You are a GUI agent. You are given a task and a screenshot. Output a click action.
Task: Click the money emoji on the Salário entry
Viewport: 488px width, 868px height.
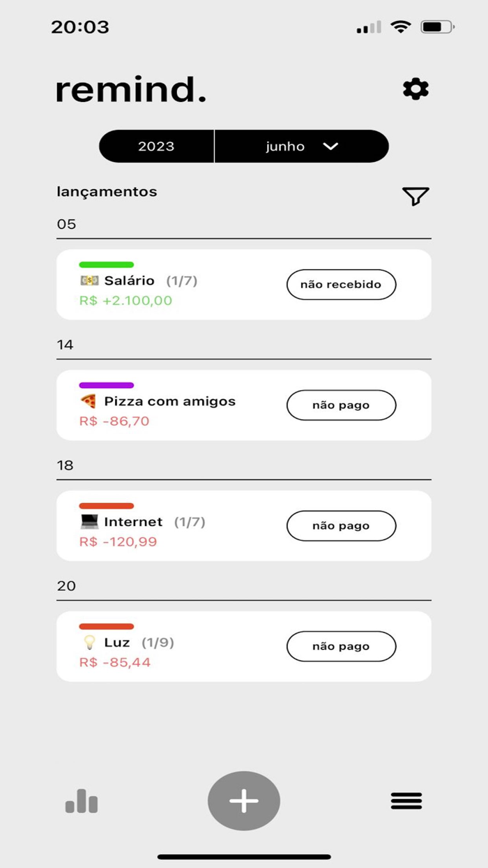[89, 280]
